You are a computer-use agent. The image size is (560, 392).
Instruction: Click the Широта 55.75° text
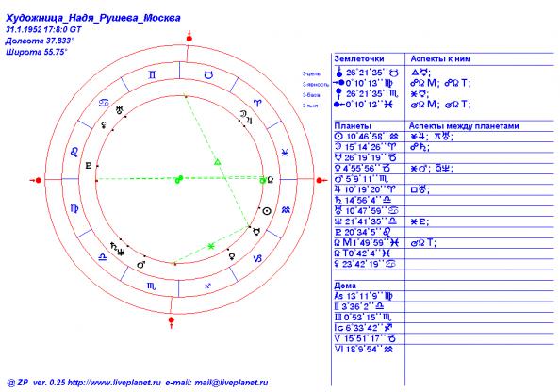click(x=36, y=52)
